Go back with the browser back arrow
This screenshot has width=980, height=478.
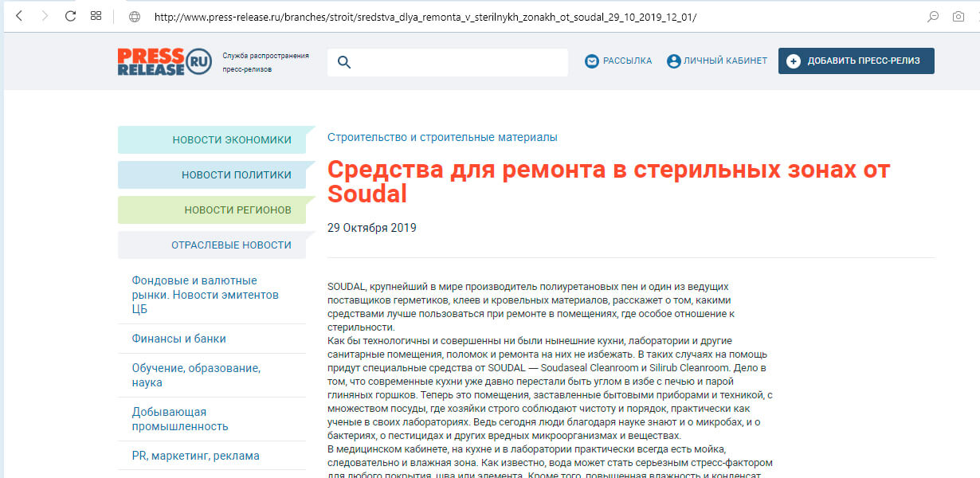click(x=19, y=16)
